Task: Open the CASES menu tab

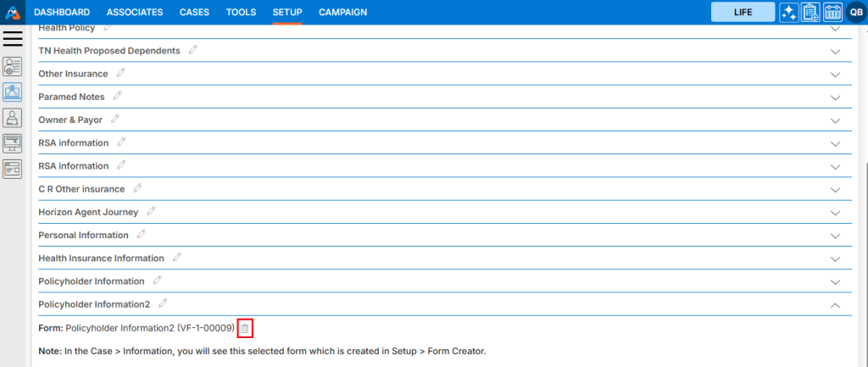Action: (195, 13)
